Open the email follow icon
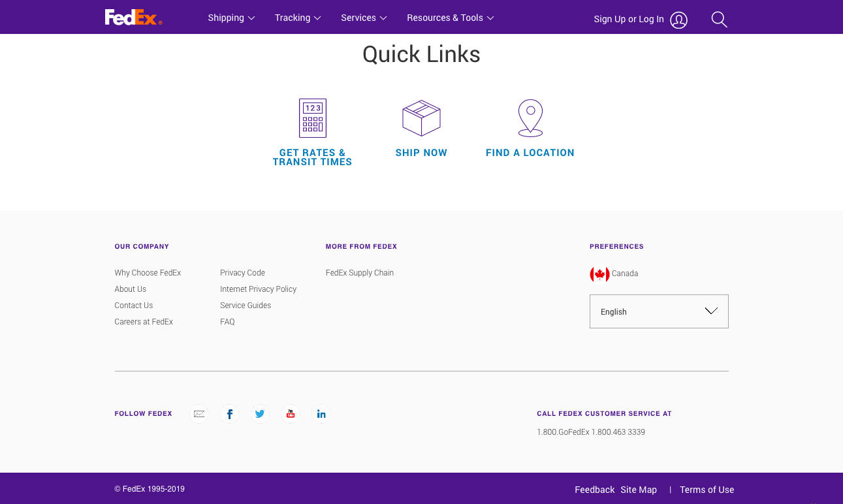 tap(199, 414)
